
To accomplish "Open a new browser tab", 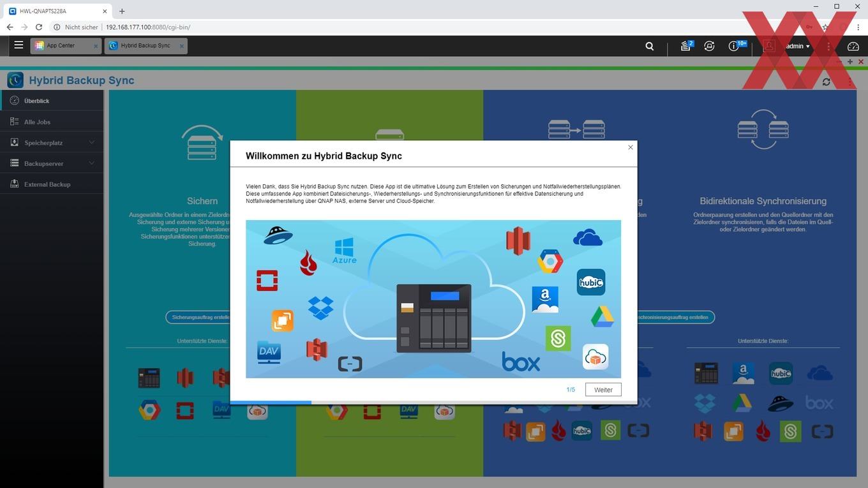I will (122, 11).
